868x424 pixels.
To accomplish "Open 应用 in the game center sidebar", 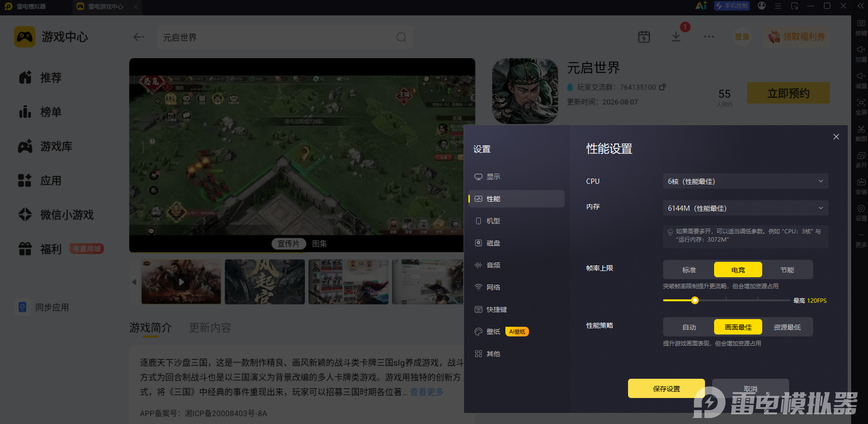I will click(x=40, y=180).
